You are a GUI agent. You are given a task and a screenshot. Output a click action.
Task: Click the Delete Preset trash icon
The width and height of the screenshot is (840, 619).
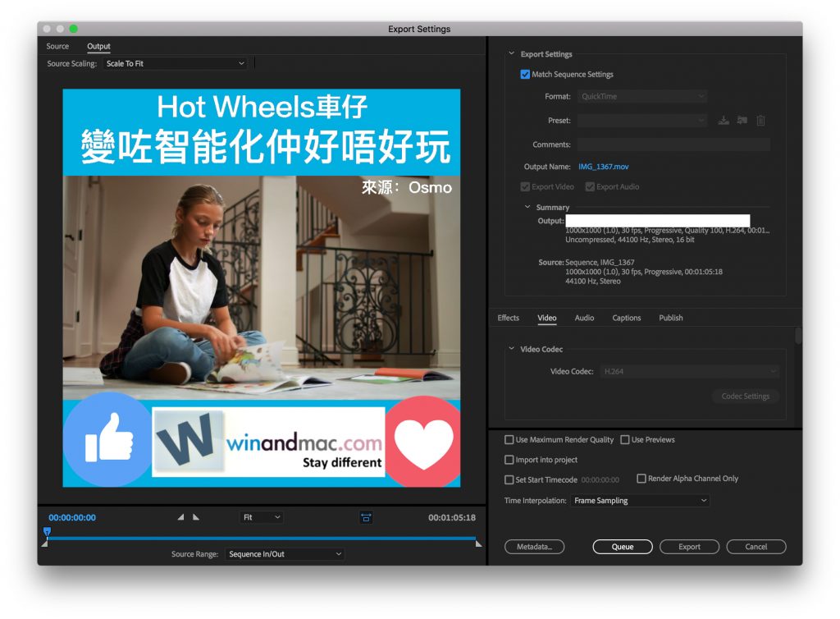click(x=760, y=121)
